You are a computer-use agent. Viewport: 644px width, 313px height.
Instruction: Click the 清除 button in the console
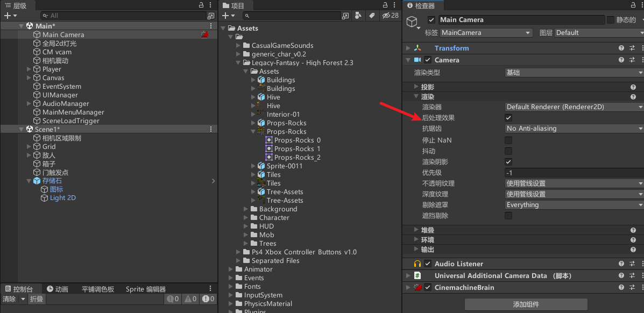click(9, 299)
